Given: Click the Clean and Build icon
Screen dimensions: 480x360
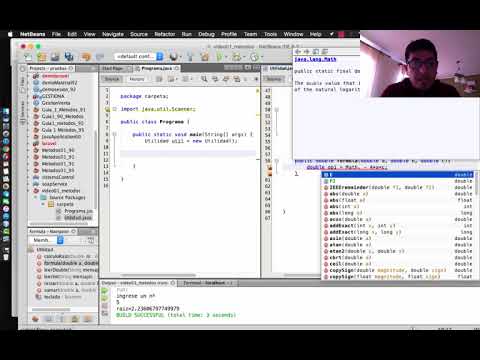Looking at the screenshot, I should pyautogui.click(x=204, y=57).
